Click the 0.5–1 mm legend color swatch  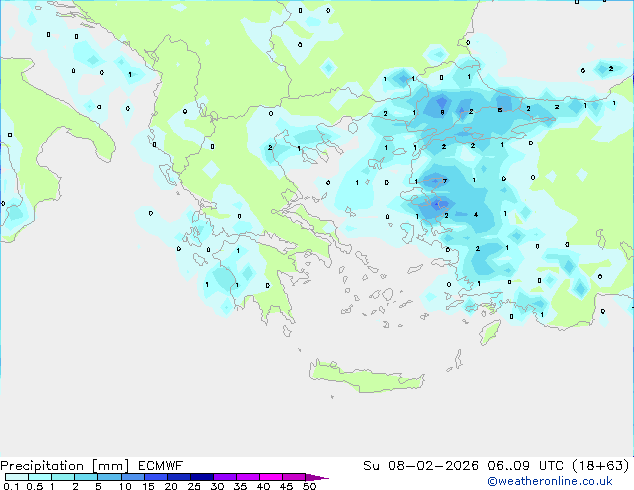pos(40,477)
